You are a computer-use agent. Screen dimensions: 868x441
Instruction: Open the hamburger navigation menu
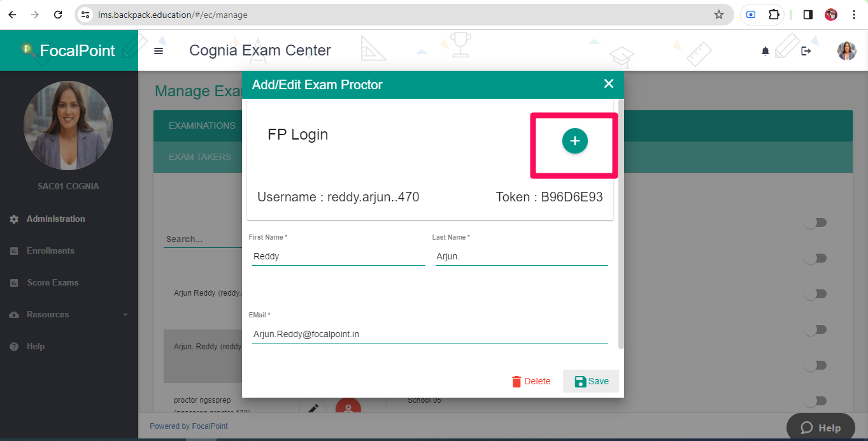tap(159, 51)
